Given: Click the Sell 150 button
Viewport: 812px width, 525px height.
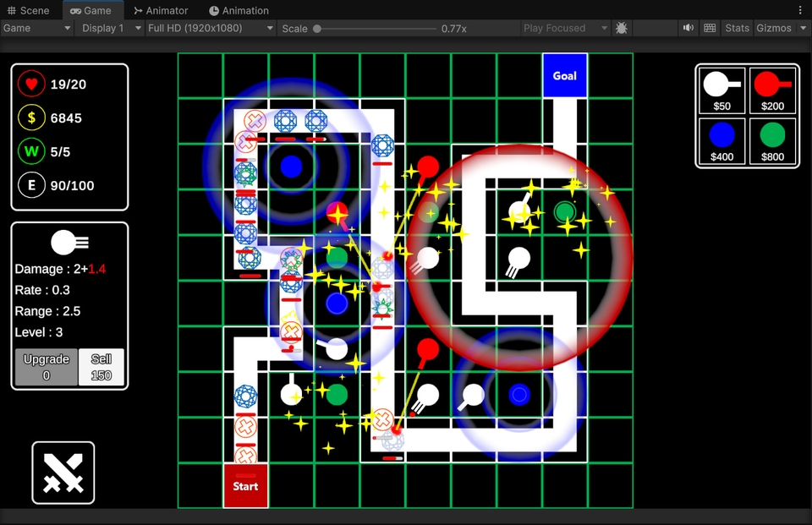Looking at the screenshot, I should 101,367.
